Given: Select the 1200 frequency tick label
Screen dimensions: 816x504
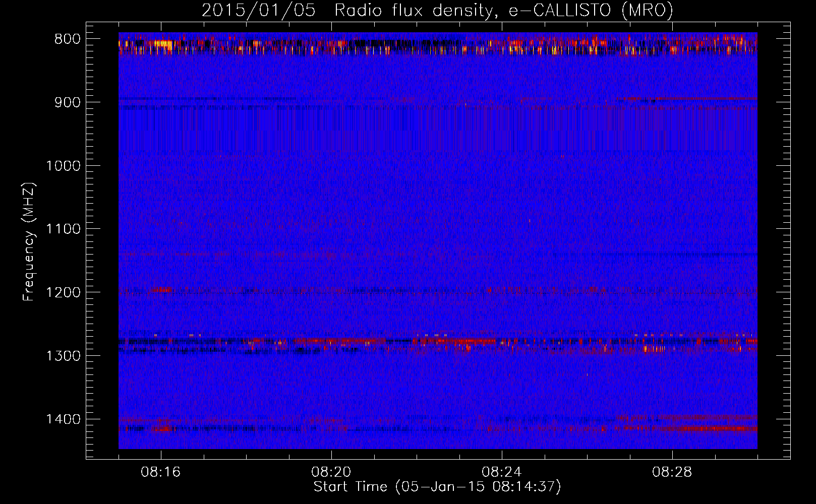Looking at the screenshot, I should pos(63,293).
